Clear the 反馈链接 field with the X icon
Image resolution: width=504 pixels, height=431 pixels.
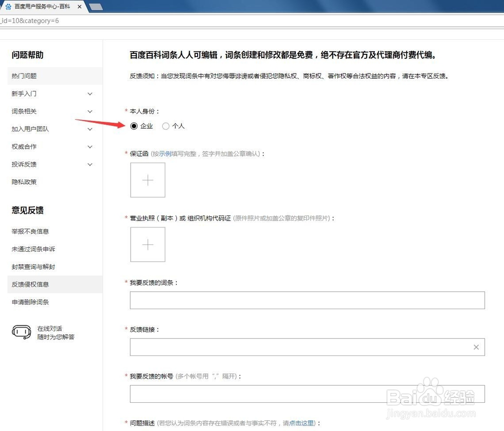476,347
